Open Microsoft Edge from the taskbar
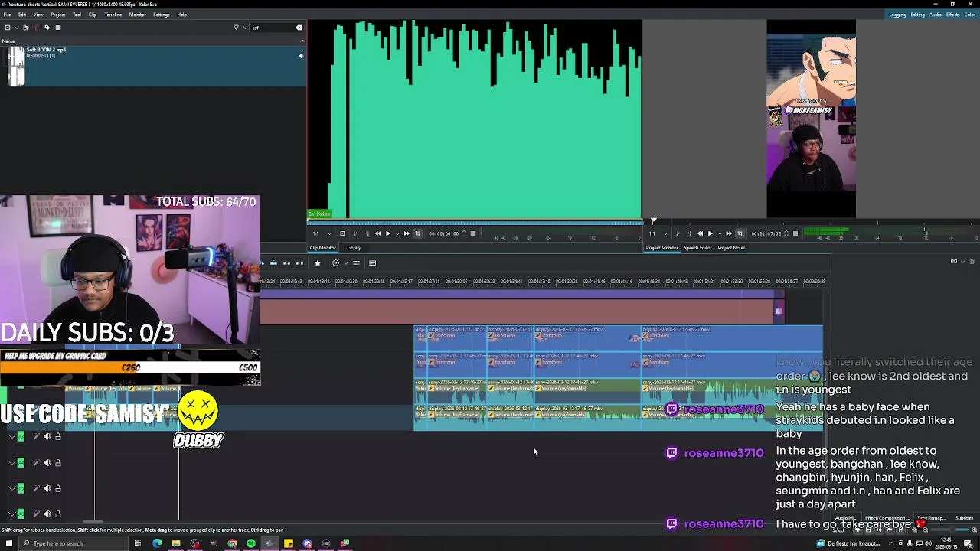980x551 pixels. click(x=157, y=543)
